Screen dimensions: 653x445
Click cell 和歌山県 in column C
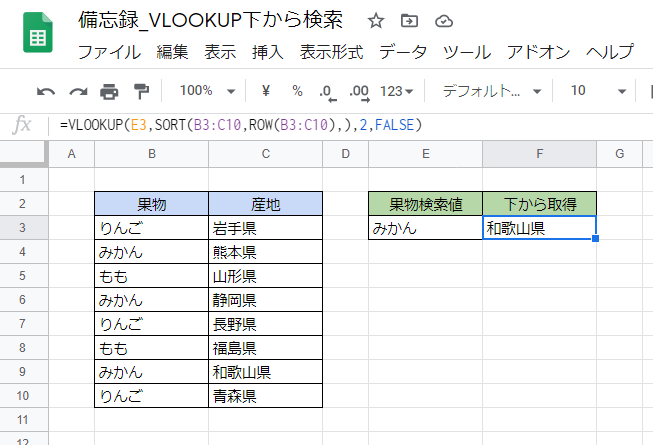pos(265,372)
